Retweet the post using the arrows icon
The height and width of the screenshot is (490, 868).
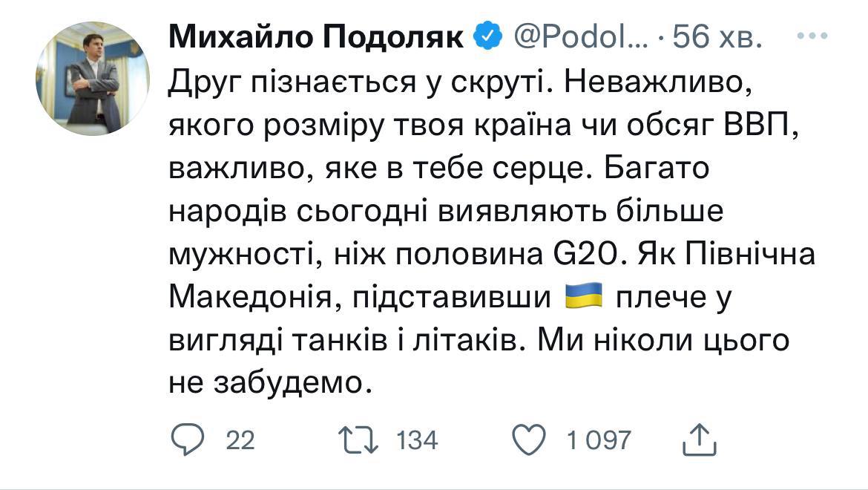click(x=360, y=440)
